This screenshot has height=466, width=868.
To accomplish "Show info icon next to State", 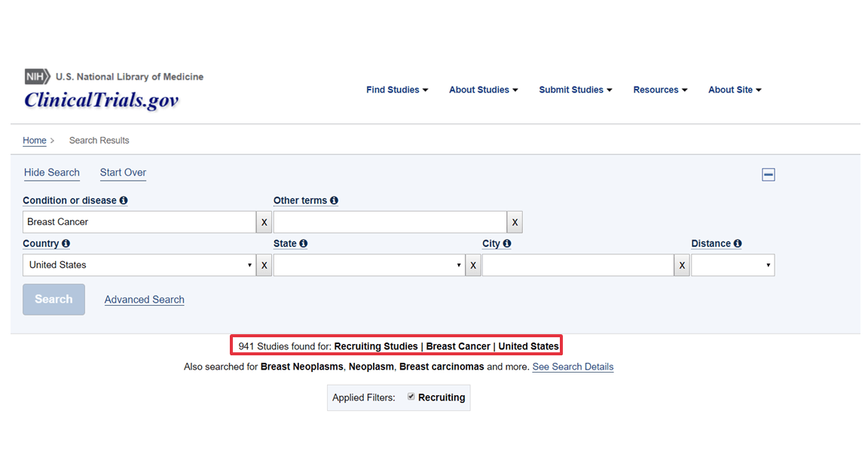I will (304, 243).
